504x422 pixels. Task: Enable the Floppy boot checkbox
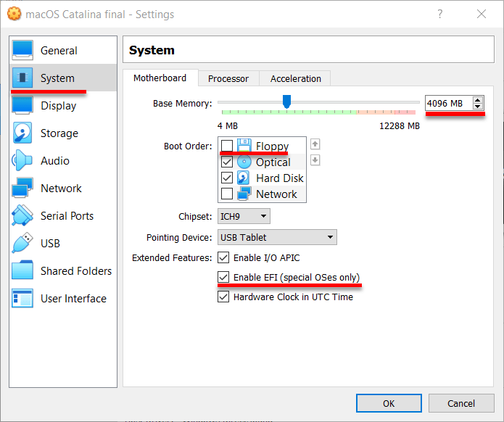[x=227, y=146]
